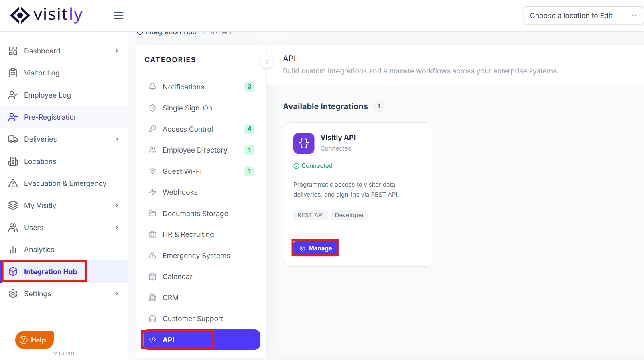This screenshot has width=644, height=360.
Task: Expand the Dashboard submenu chevron
Action: click(x=117, y=51)
